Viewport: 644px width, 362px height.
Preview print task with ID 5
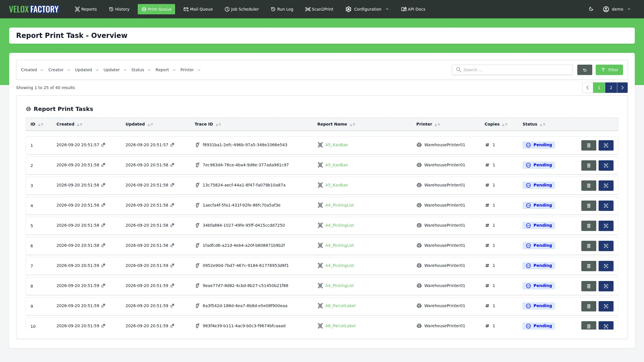[606, 226]
